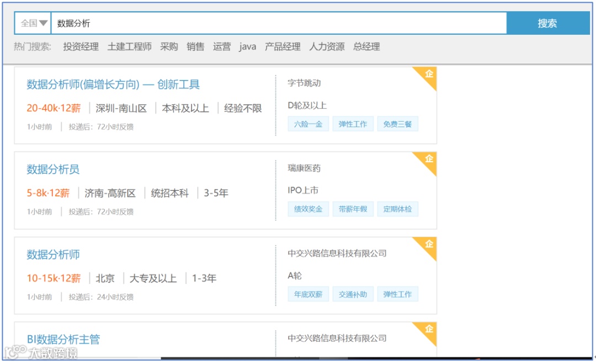Click the 绩效奖金 benefit tag
This screenshot has width=596, height=364.
coord(308,209)
